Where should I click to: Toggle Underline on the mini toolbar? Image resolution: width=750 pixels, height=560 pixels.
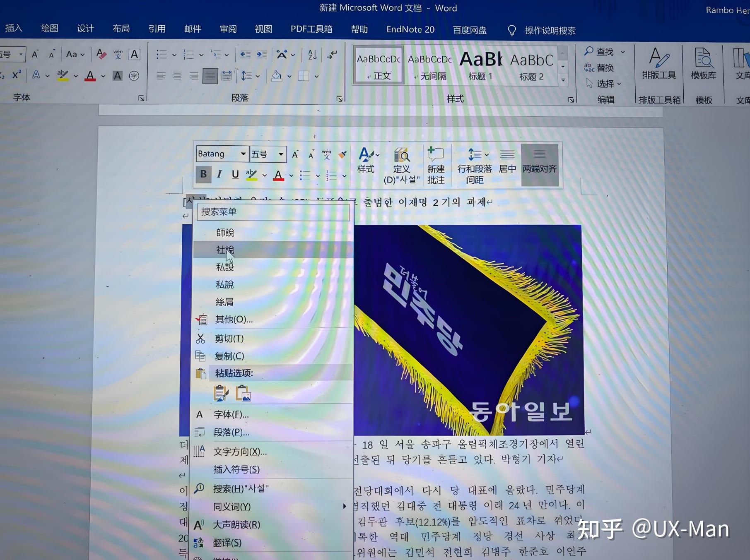[x=235, y=174]
